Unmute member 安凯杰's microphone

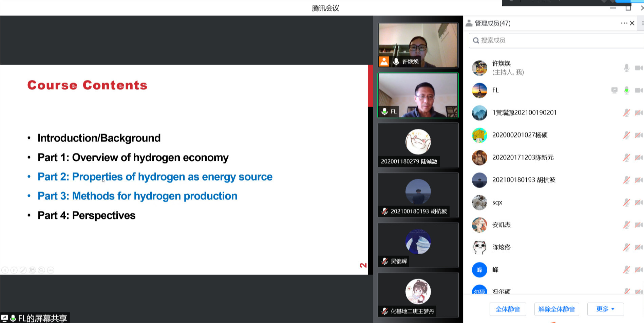click(627, 225)
